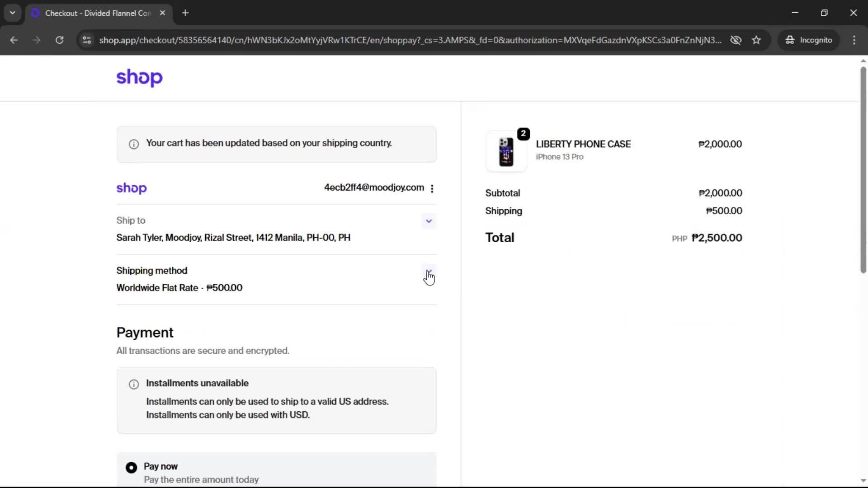View site information icon in address bar

[87, 40]
